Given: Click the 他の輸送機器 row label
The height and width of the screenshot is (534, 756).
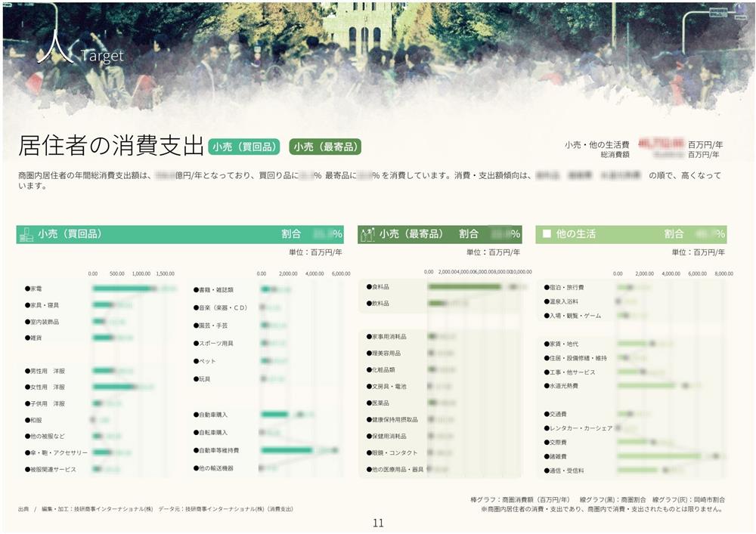Looking at the screenshot, I should pyautogui.click(x=214, y=468).
